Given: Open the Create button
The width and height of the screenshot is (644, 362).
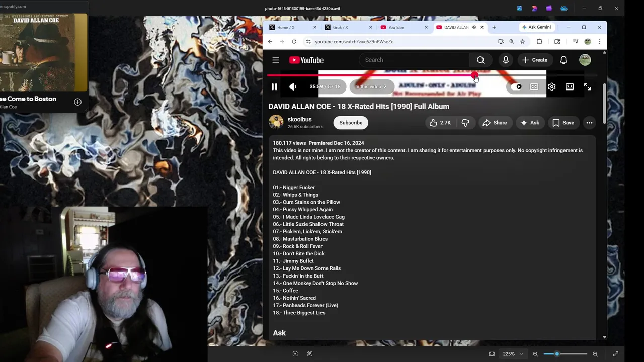Looking at the screenshot, I should (535, 60).
